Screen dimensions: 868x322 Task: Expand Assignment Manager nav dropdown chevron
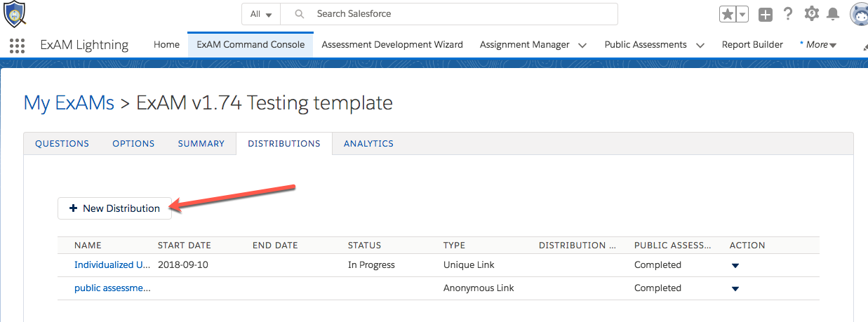(x=582, y=45)
